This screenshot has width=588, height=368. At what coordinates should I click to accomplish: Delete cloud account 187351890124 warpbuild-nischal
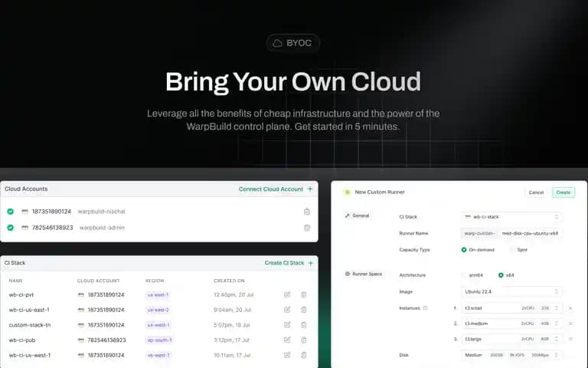307,212
